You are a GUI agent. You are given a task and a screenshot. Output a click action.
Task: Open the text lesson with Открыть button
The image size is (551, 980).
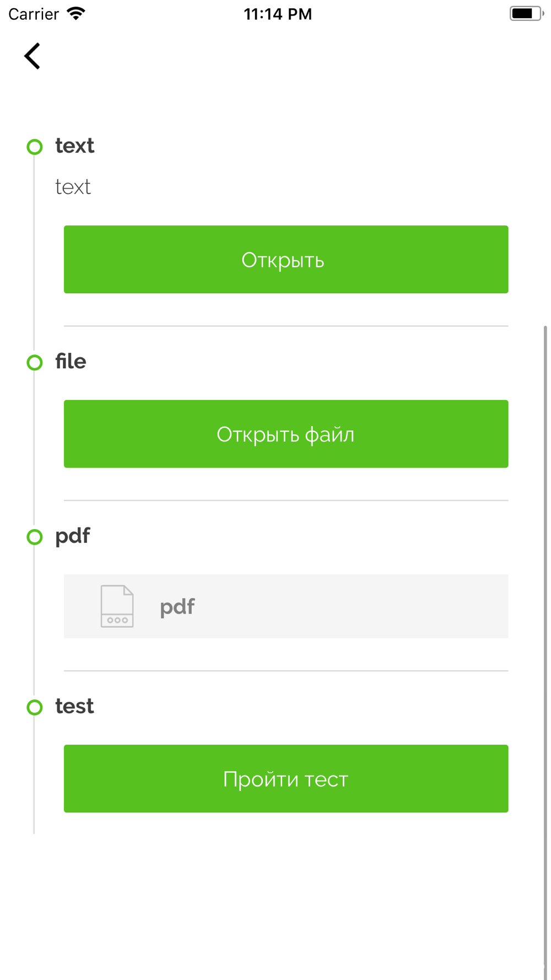click(x=286, y=259)
